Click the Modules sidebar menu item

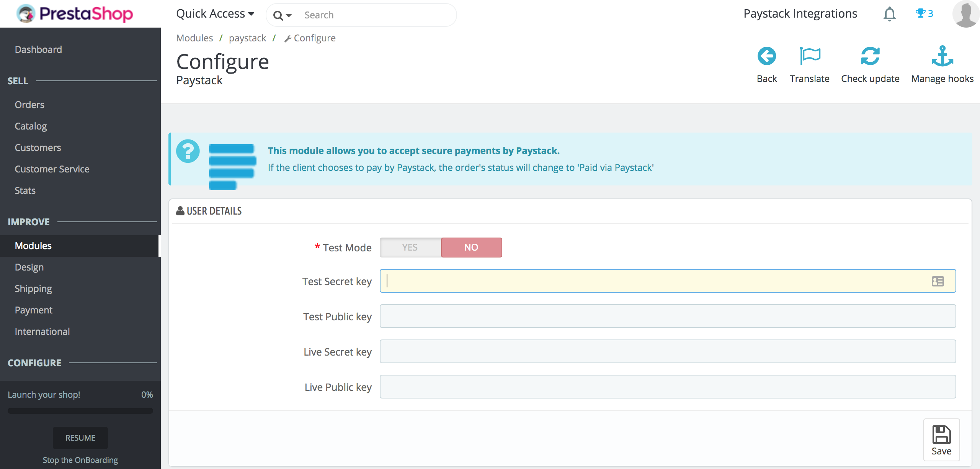[x=33, y=244]
